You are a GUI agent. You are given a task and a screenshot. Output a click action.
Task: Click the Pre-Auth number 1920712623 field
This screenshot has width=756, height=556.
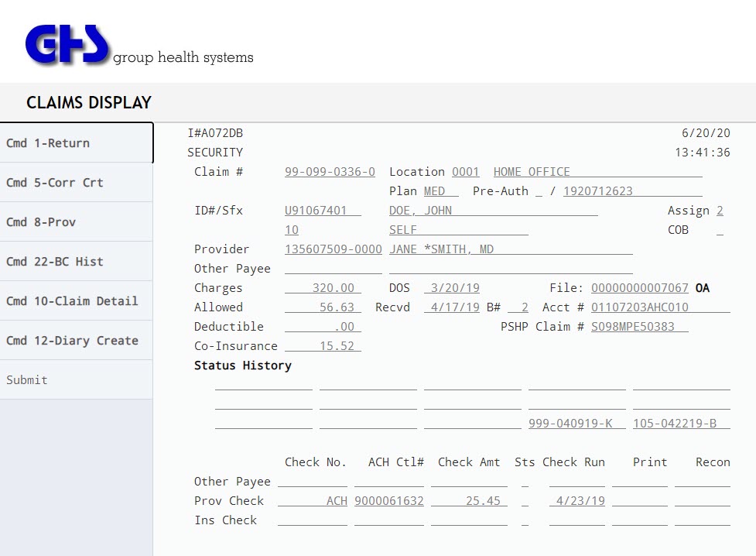tap(631, 191)
